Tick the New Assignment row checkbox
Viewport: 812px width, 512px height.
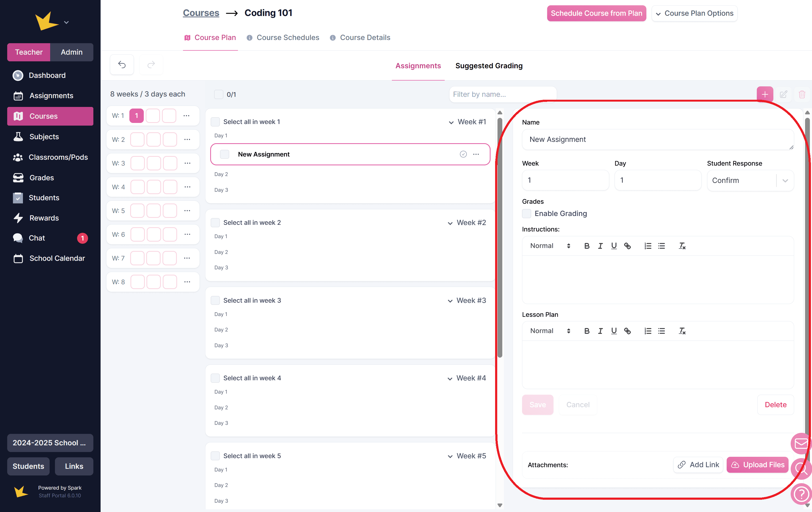click(x=225, y=154)
